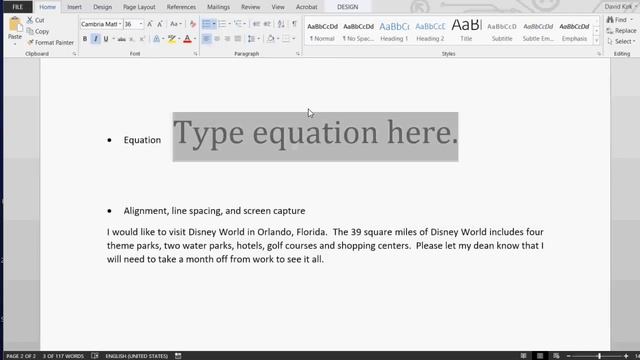The width and height of the screenshot is (640, 360).
Task: Click the macro recording status bar icon
Action: pyautogui.click(x=178, y=356)
